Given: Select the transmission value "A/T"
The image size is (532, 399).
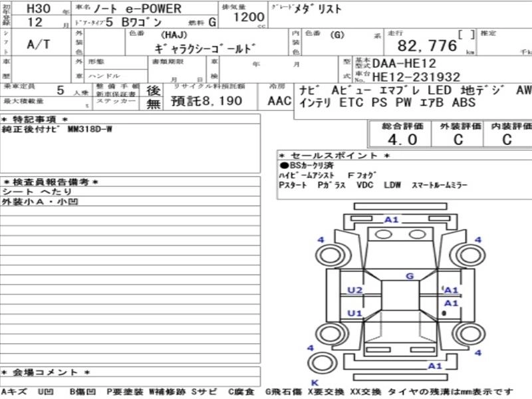Looking at the screenshot, I should pyautogui.click(x=39, y=44).
